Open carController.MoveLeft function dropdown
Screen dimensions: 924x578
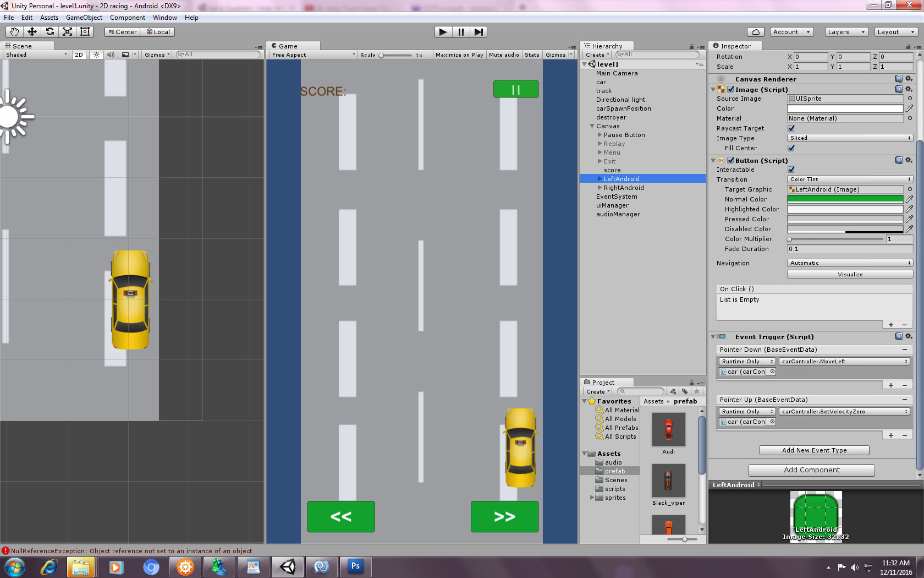coord(844,361)
